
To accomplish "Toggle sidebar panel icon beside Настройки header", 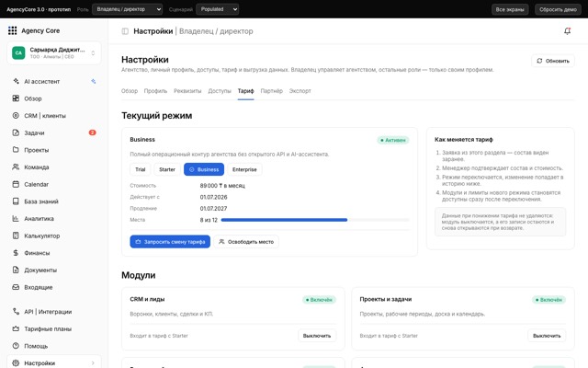I will tap(125, 31).
